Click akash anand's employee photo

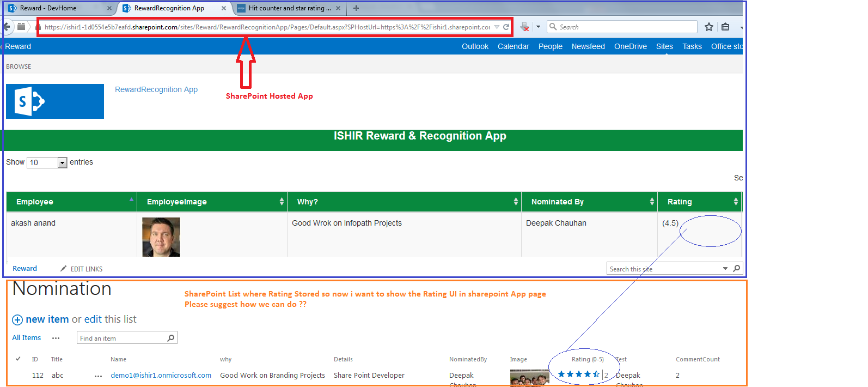click(161, 237)
